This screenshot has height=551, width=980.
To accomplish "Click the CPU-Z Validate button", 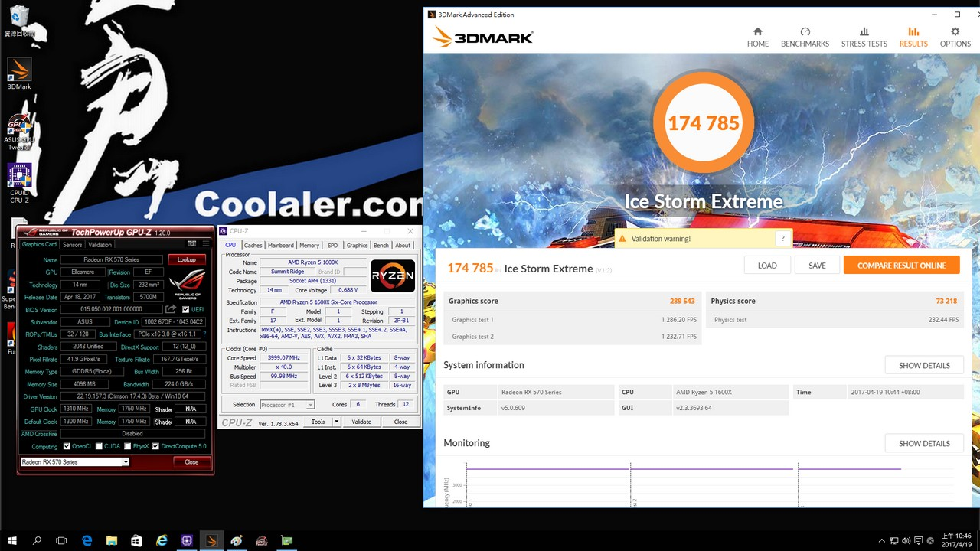I will click(x=361, y=422).
